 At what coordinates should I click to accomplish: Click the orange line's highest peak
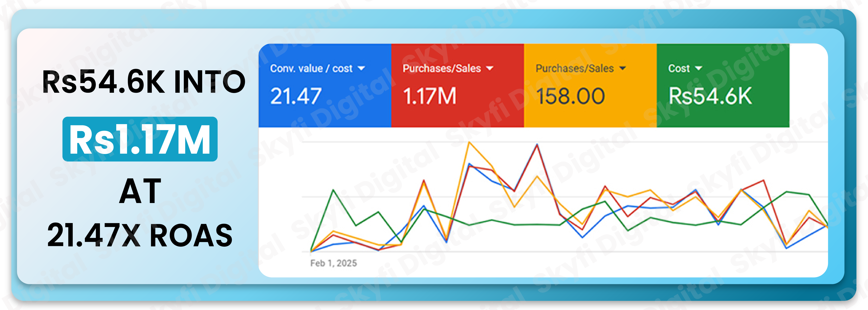469,143
